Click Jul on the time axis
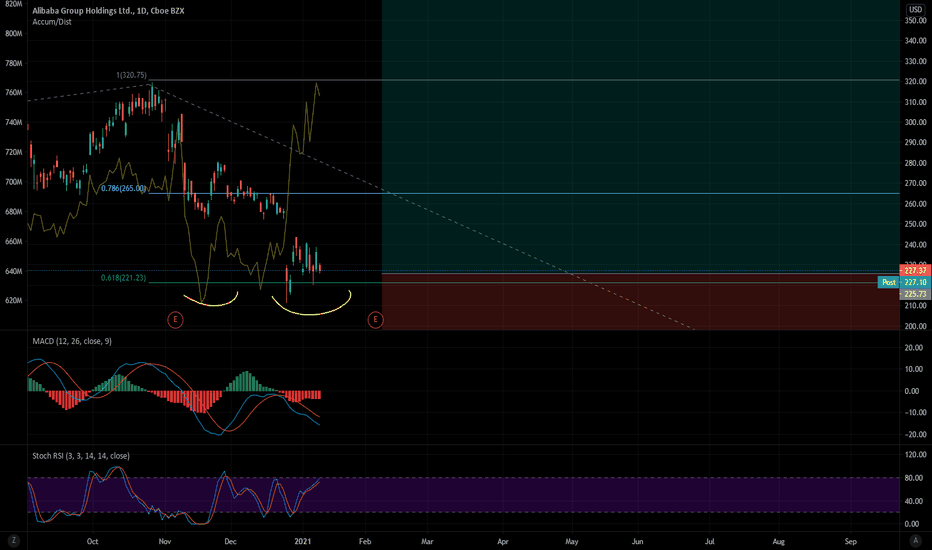The width and height of the screenshot is (932, 550). tap(710, 542)
